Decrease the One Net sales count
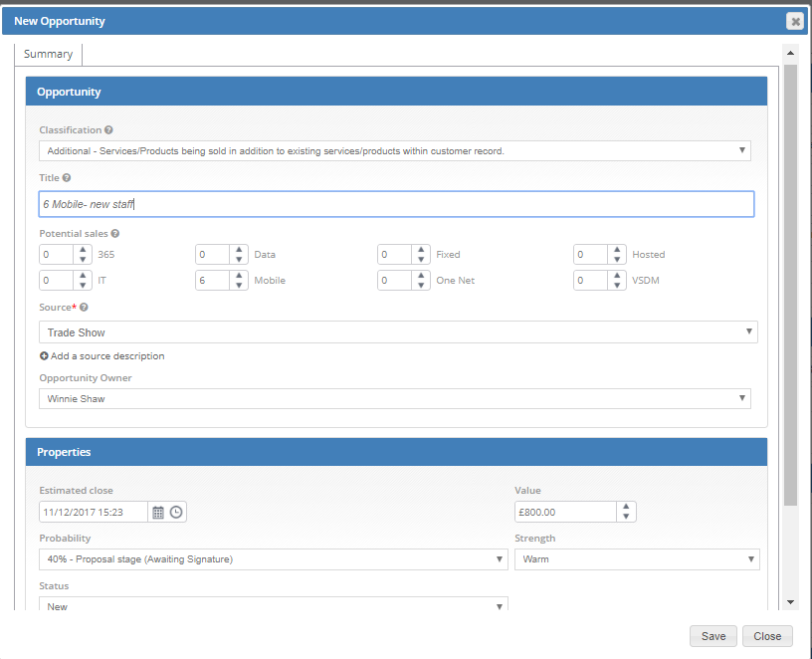Viewport: 812px width, 659px height. (421, 285)
